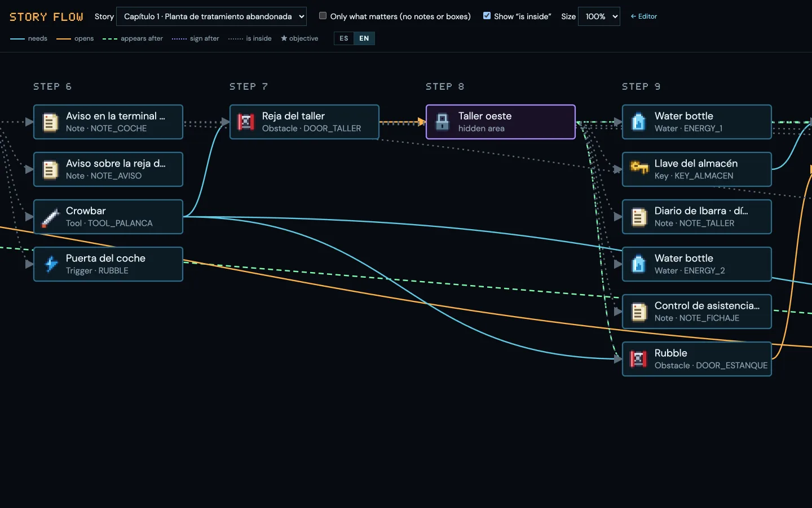Select the Taller oeste hidden area node
This screenshot has width=812, height=508.
(x=501, y=122)
